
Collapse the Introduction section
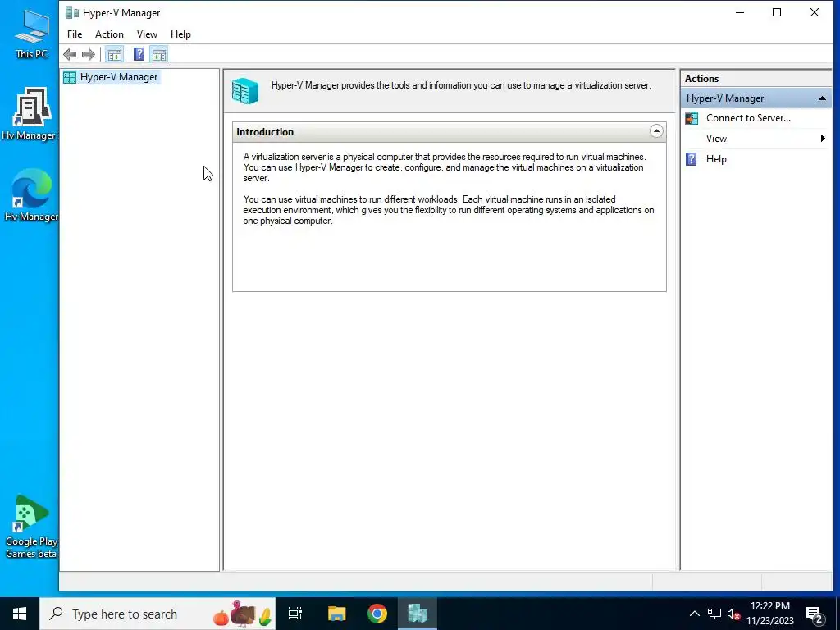(656, 131)
